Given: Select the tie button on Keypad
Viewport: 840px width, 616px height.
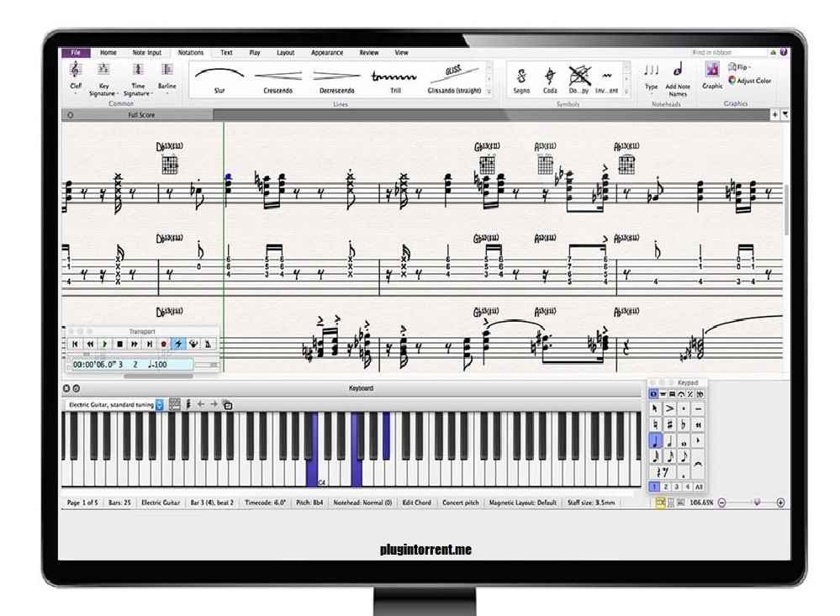Looking at the screenshot, I should 698,465.
